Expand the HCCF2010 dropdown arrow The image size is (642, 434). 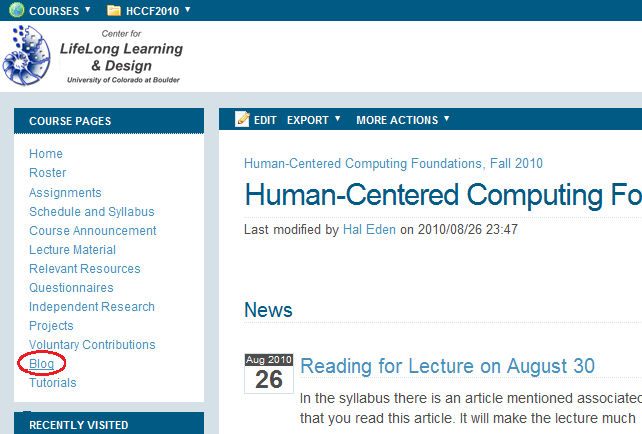click(188, 9)
